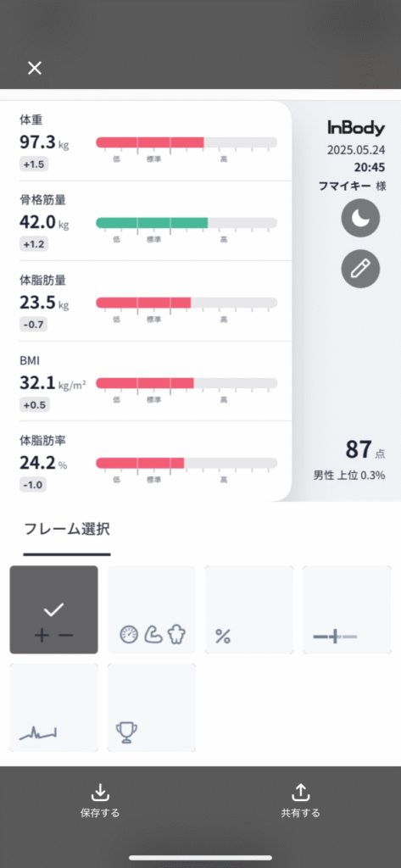Image resolution: width=401 pixels, height=868 pixels.
Task: Select the percent symbol frame
Action: [x=248, y=609]
